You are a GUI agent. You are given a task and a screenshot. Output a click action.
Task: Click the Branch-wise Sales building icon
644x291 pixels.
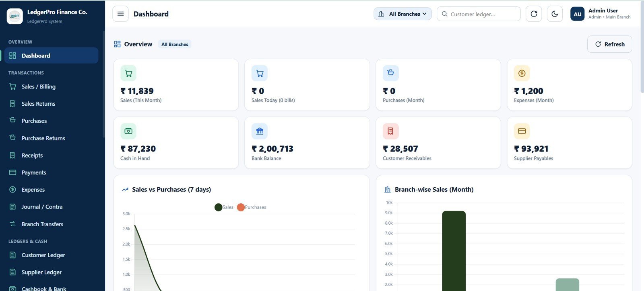click(x=388, y=189)
